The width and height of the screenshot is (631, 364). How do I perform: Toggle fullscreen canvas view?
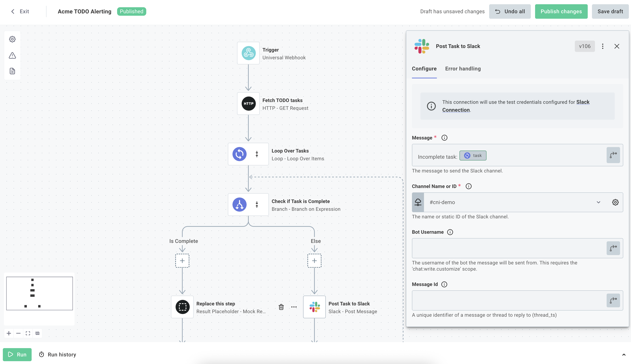(28, 333)
